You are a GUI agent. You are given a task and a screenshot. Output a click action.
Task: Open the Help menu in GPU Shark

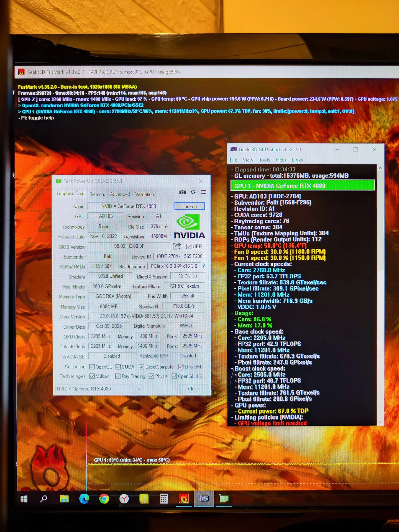[x=281, y=160]
